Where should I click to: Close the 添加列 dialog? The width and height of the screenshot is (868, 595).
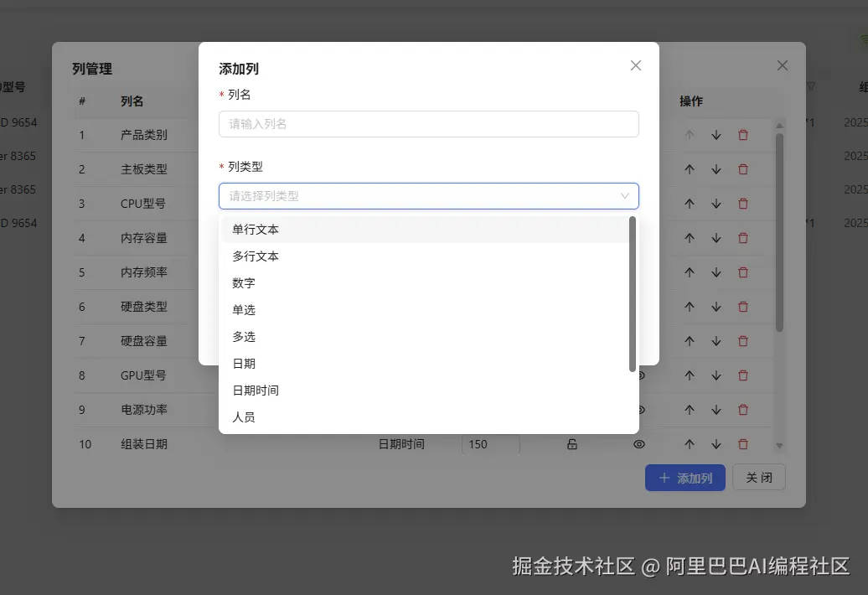click(x=635, y=66)
